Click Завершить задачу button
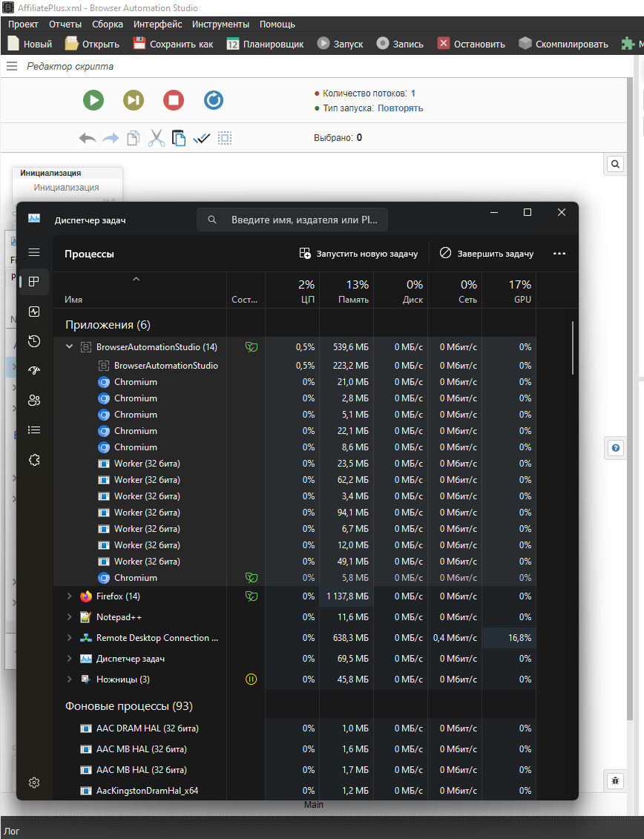This screenshot has width=644, height=839. click(486, 254)
